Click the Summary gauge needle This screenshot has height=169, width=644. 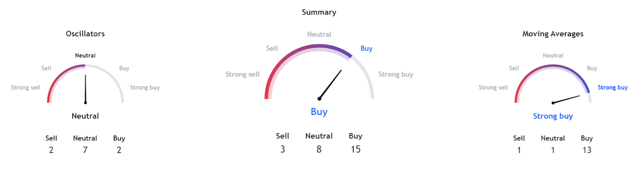click(330, 84)
